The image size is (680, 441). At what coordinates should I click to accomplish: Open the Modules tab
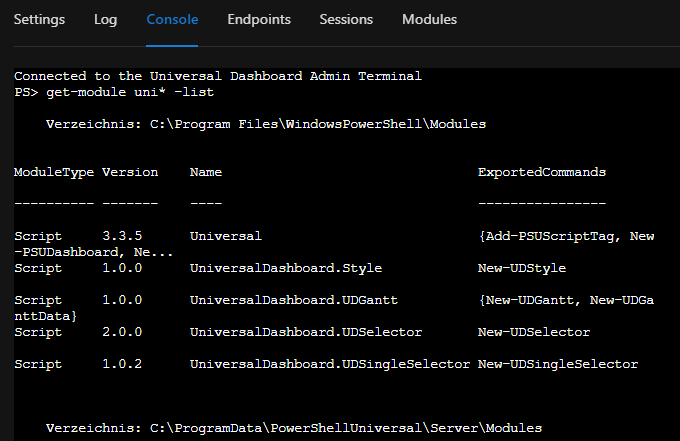[x=429, y=20]
